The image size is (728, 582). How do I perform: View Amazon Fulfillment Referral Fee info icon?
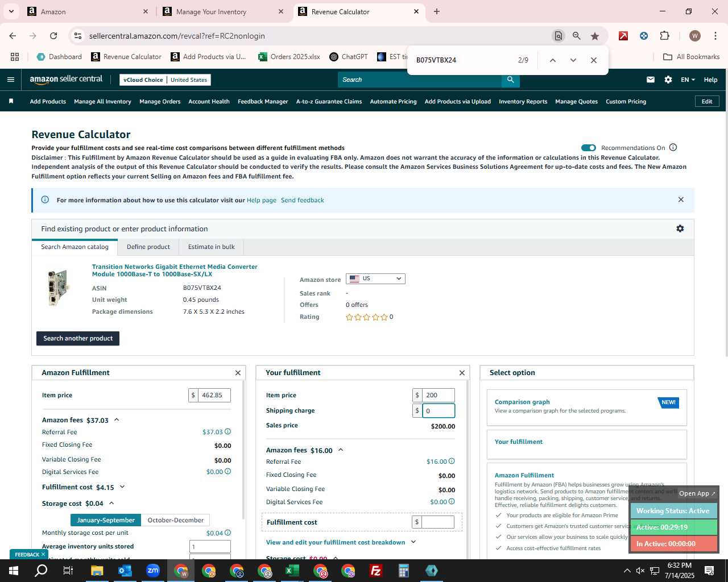tap(227, 432)
